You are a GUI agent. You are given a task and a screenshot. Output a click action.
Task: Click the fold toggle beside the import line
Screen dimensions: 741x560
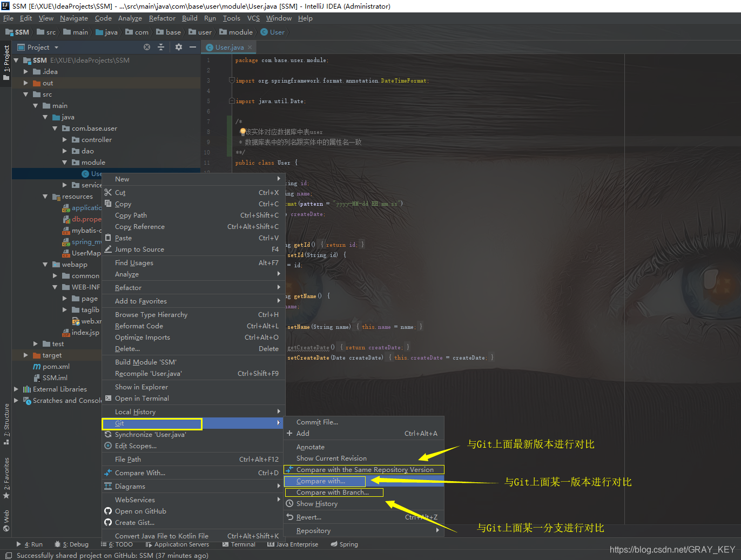click(x=232, y=80)
